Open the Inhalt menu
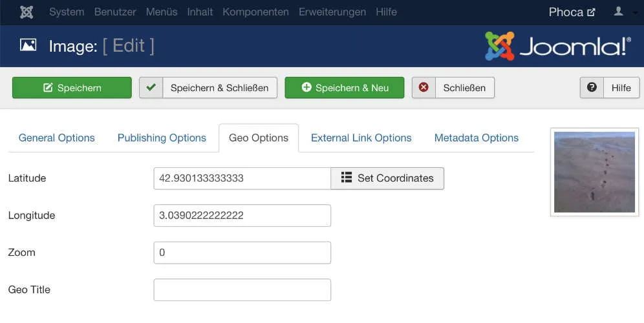 [200, 12]
